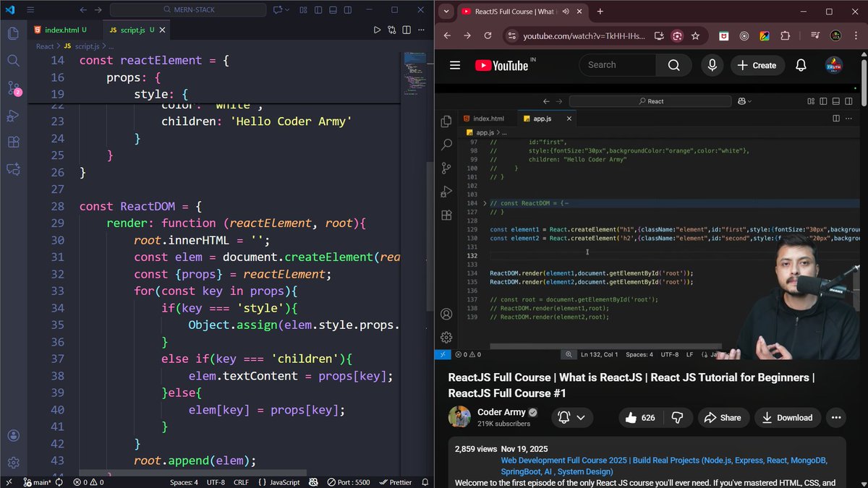Close the ReactJS Full Course browser tab
868x488 pixels.
pos(580,12)
